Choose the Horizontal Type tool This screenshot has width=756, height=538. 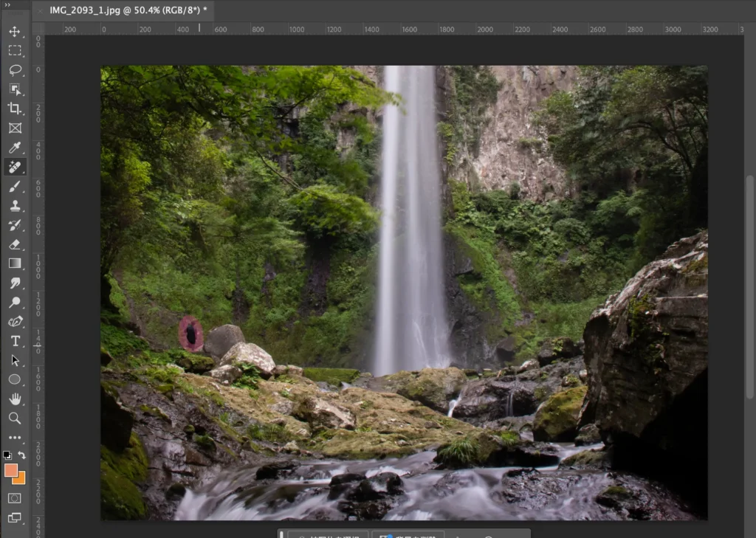pyautogui.click(x=15, y=341)
